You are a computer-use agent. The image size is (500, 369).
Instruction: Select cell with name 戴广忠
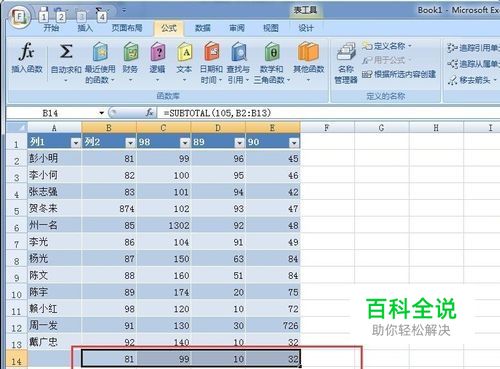tap(54, 342)
